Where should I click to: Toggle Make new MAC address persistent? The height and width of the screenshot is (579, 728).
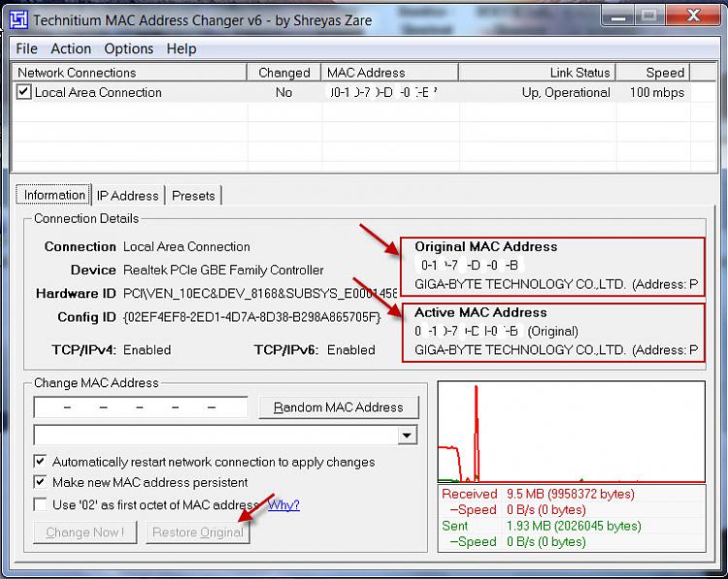40,482
